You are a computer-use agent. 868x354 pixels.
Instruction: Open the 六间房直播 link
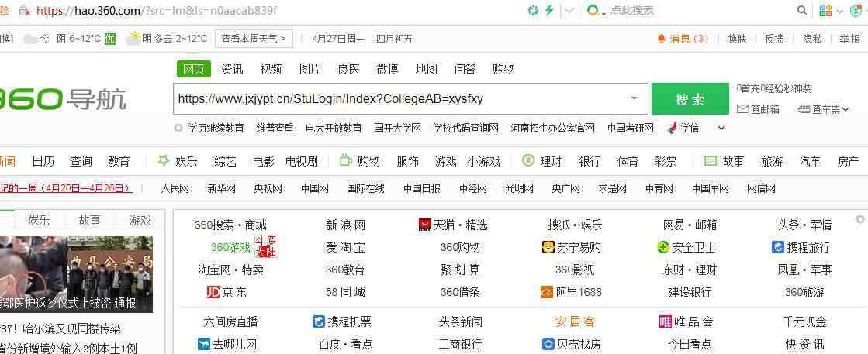pyautogui.click(x=231, y=321)
